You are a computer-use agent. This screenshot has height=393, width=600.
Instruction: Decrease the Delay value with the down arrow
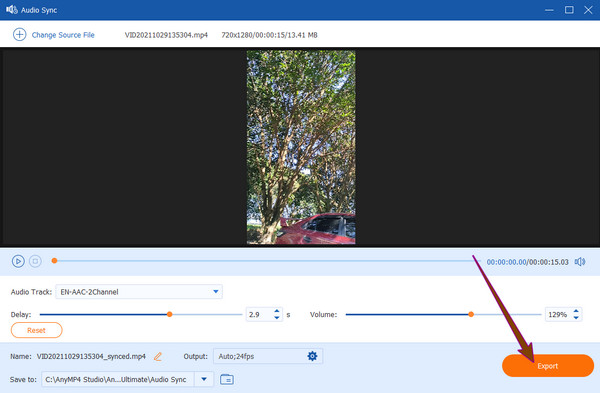tap(277, 318)
